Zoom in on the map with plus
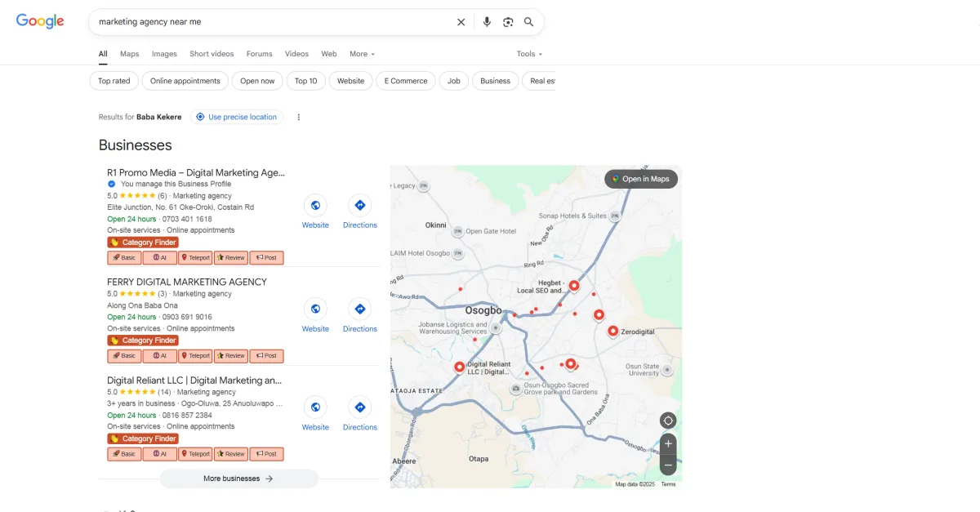This screenshot has height=512, width=980. click(668, 444)
